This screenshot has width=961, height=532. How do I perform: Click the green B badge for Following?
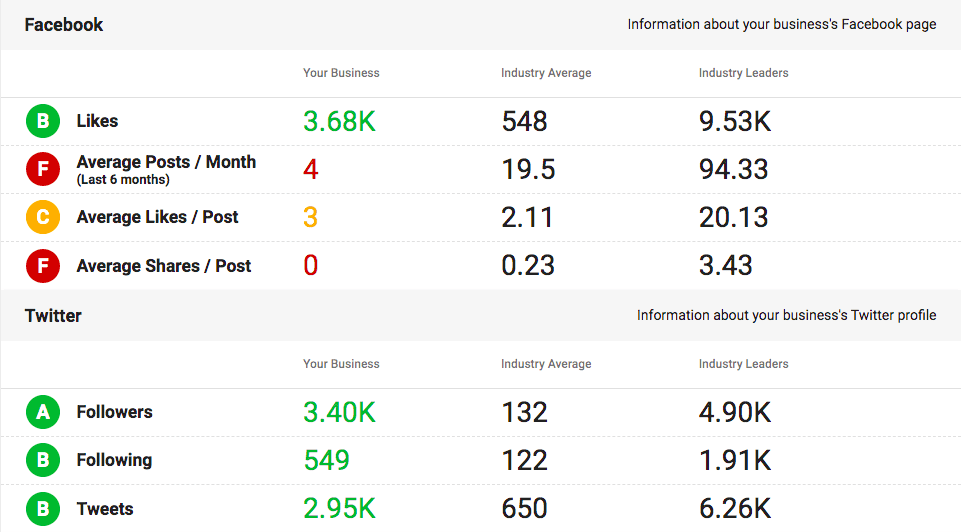pos(42,461)
